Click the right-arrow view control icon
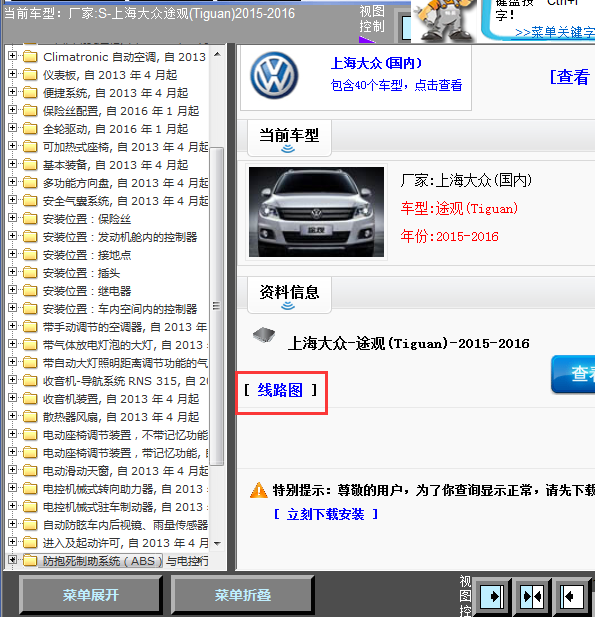This screenshot has width=595, height=617. click(x=491, y=597)
